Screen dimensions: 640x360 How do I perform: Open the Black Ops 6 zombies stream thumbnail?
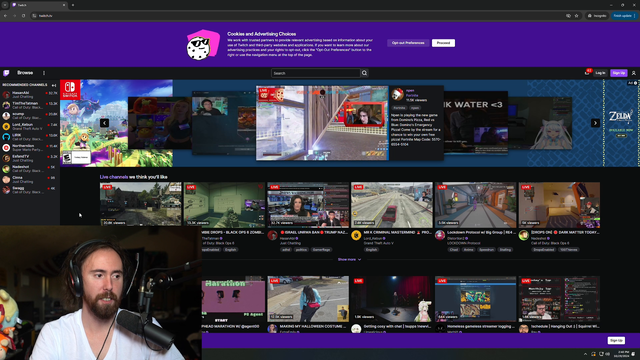coord(224,204)
